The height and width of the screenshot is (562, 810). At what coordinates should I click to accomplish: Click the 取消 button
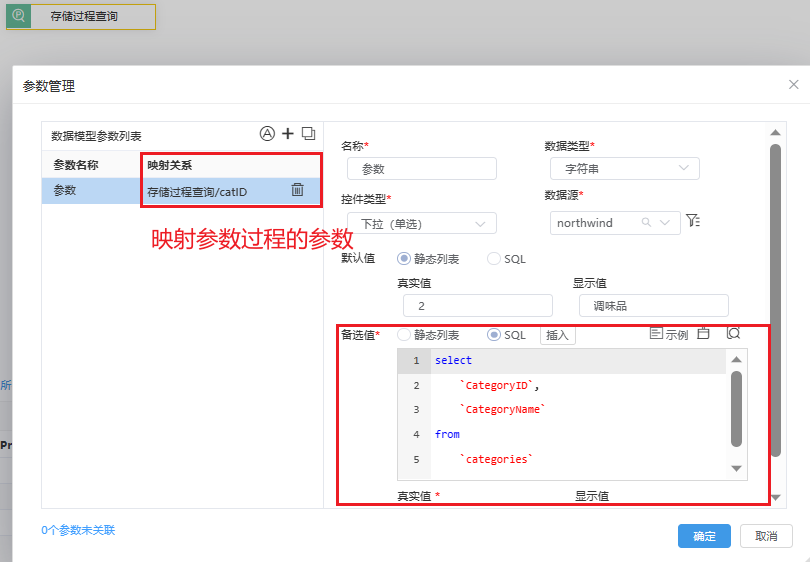766,536
